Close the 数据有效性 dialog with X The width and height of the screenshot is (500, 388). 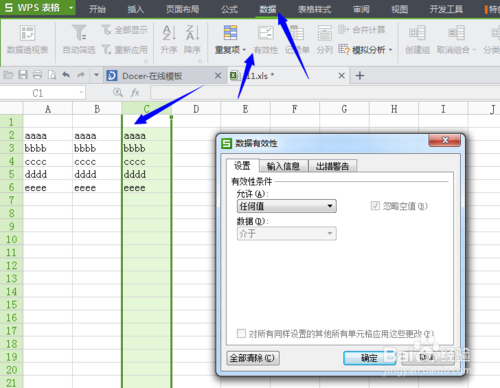click(x=445, y=140)
